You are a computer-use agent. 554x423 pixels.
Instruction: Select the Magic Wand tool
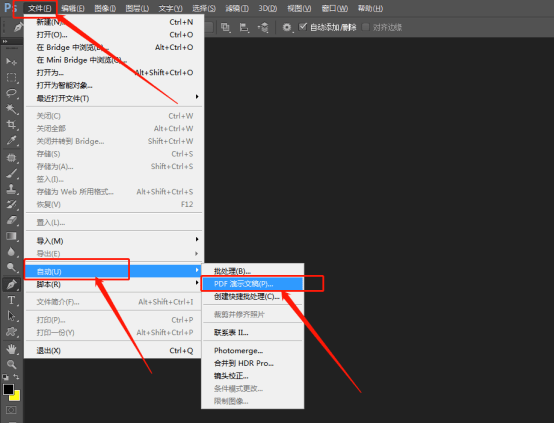(12, 109)
